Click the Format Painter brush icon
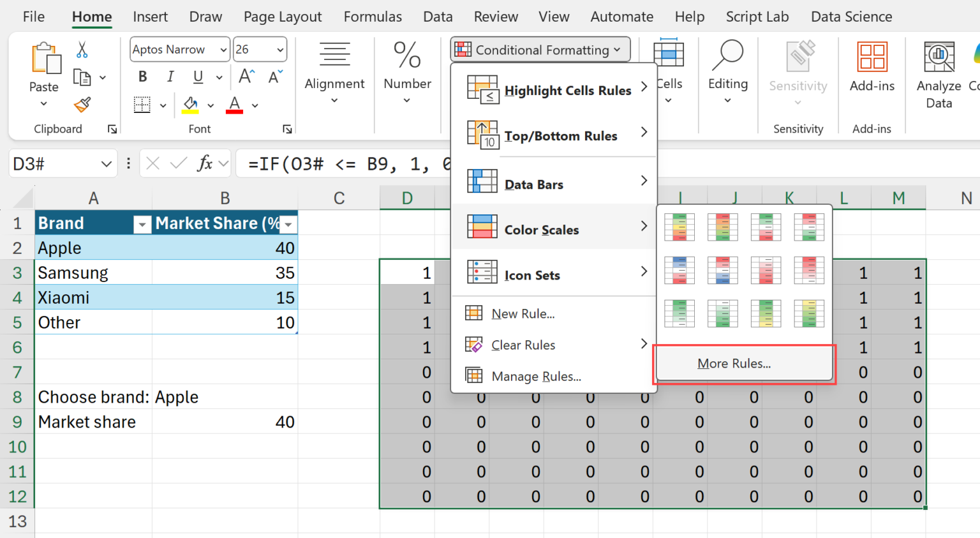980x538 pixels. [82, 105]
